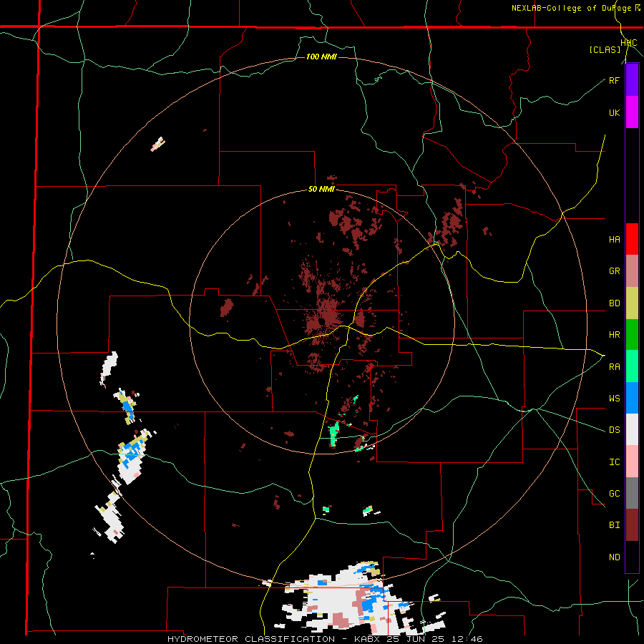The width and height of the screenshot is (644, 644).
Task: Click the [CLAS] legend header text
Action: (605, 50)
